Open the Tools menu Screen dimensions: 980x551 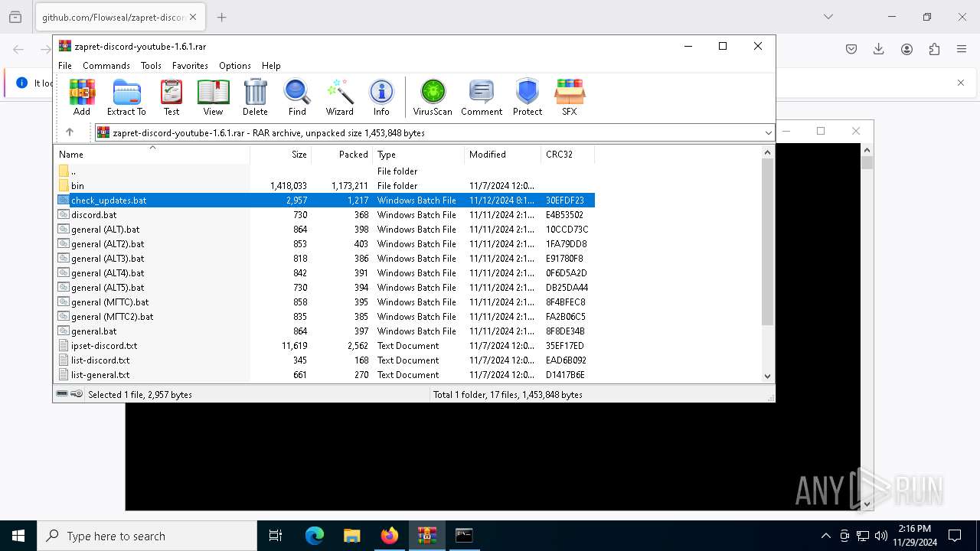(151, 66)
